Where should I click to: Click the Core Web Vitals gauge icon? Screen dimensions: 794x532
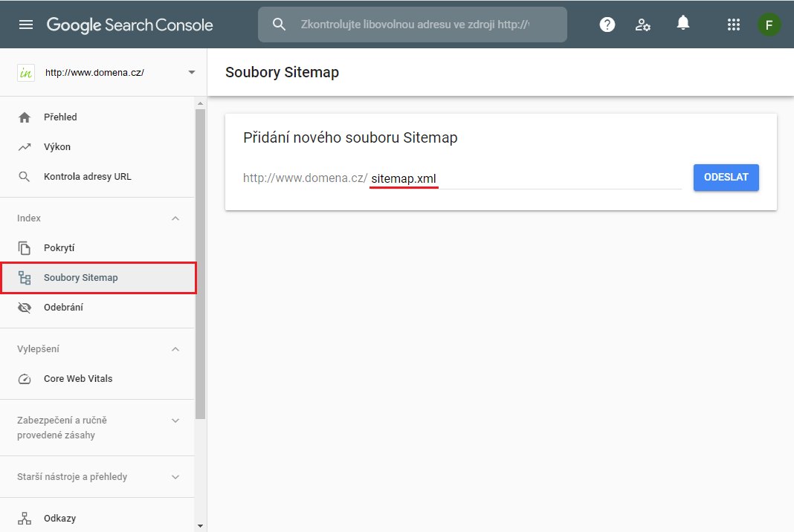(x=25, y=379)
